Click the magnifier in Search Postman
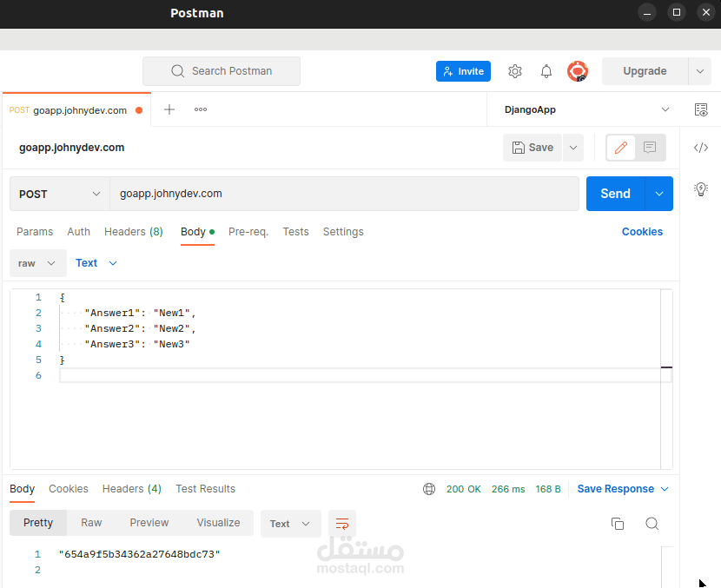Viewport: 721px width, 588px height. pos(177,71)
